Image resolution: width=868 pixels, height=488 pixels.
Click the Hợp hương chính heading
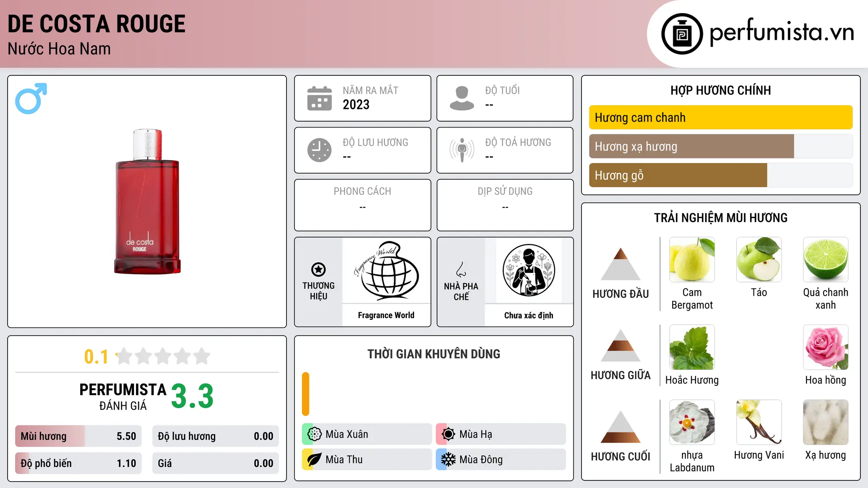click(721, 90)
